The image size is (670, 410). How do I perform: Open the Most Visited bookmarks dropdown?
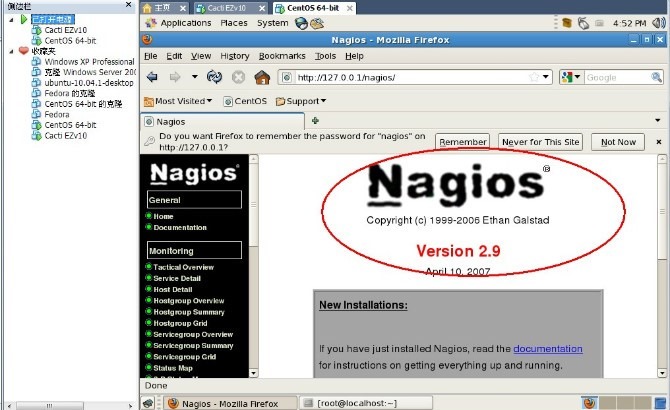178,101
